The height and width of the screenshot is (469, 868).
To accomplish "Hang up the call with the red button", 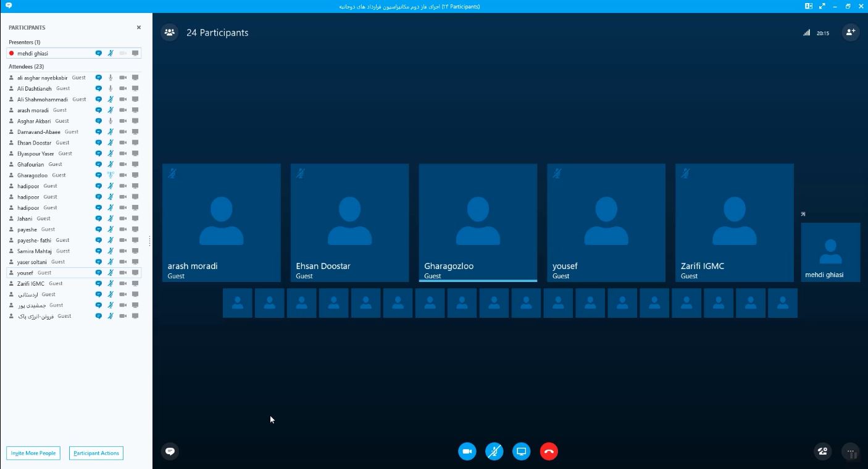I will (549, 452).
